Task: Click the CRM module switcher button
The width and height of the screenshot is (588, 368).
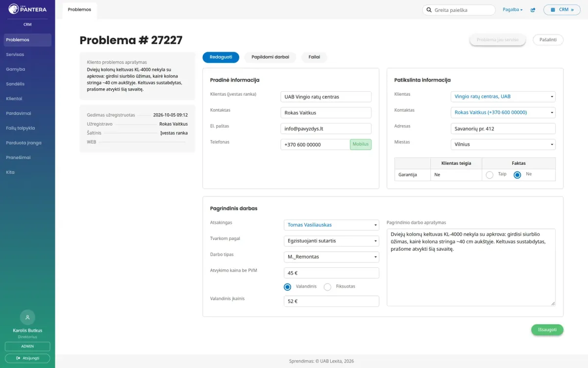Action: pyautogui.click(x=562, y=10)
